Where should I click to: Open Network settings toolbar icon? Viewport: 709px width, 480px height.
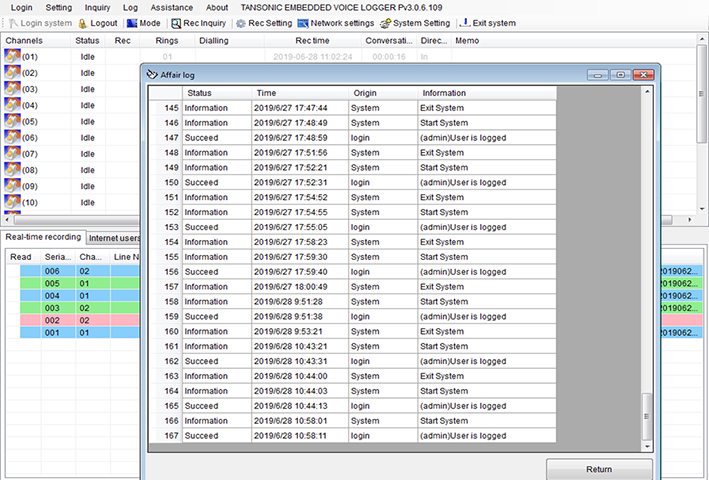(303, 23)
